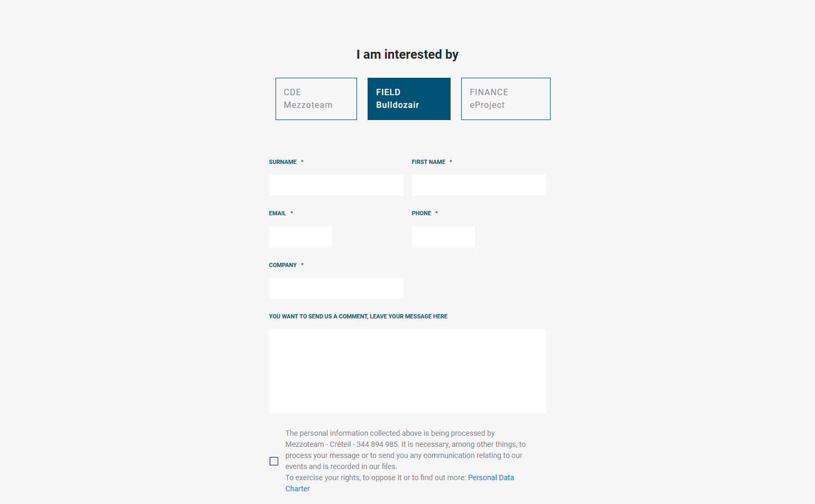Click the required asterisk beside COMPANY
The width and height of the screenshot is (815, 504).
tap(303, 265)
